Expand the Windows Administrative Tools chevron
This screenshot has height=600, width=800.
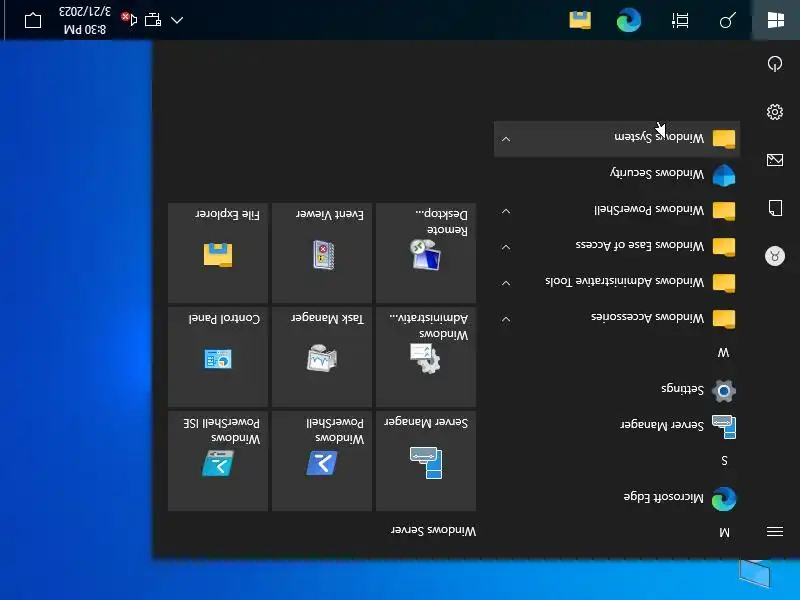[x=506, y=283]
